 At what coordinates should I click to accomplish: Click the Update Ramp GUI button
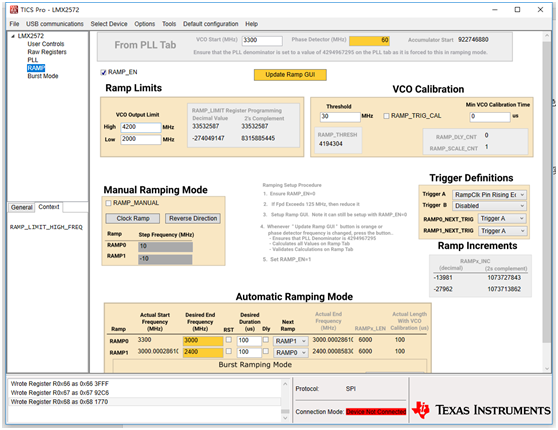click(290, 75)
